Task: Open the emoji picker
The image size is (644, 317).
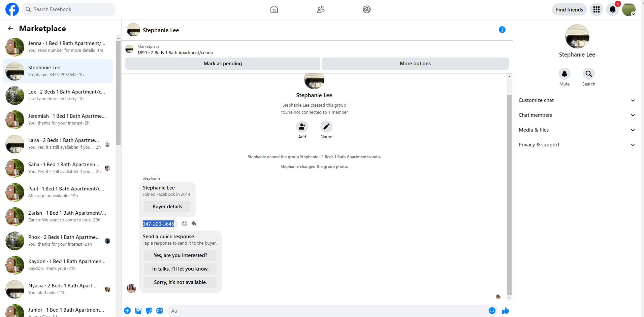Action: point(492,311)
